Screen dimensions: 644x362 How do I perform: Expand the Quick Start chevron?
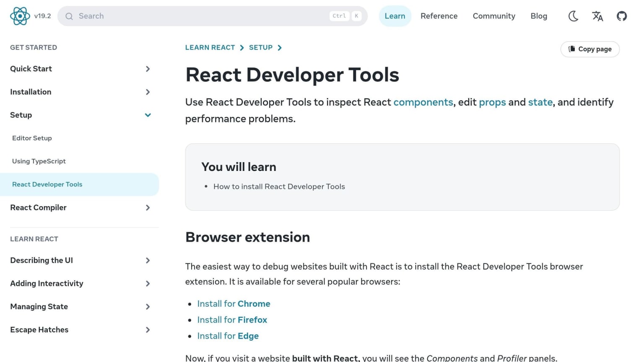pyautogui.click(x=148, y=69)
